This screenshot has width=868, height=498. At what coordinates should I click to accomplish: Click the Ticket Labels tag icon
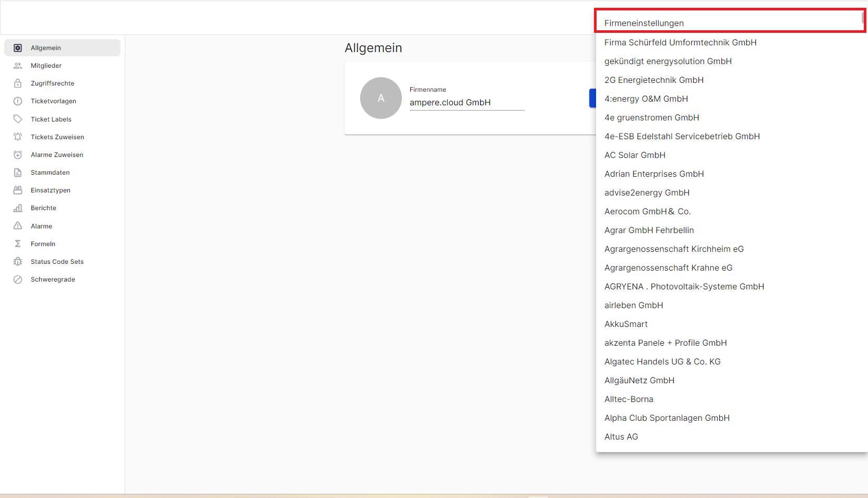tap(18, 119)
